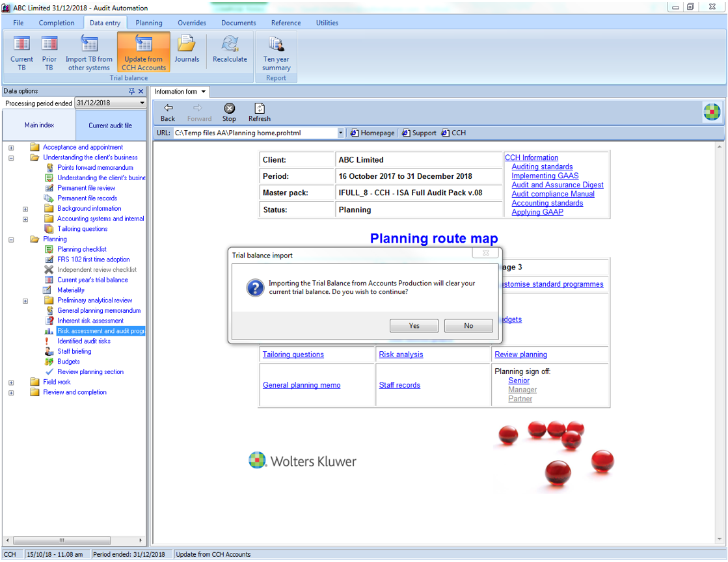Open the Processing period ended dropdown

click(x=142, y=103)
